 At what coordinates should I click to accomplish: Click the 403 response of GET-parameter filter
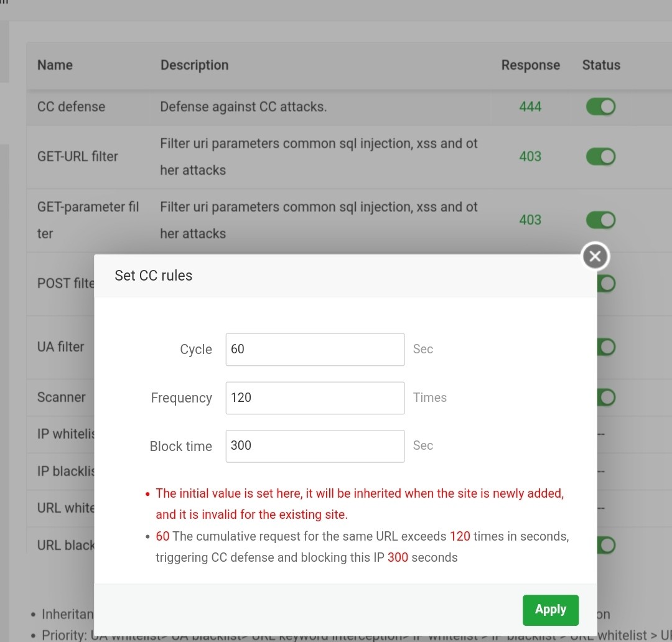click(530, 220)
